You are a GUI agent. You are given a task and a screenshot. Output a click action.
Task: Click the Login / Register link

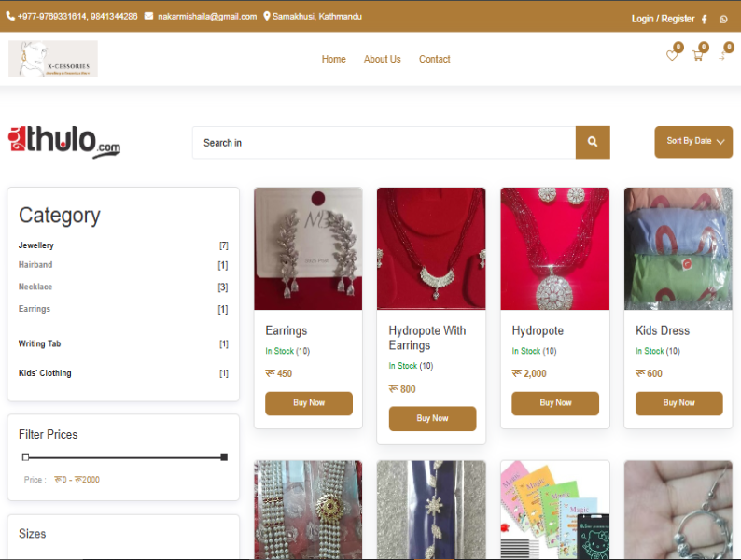click(x=663, y=19)
